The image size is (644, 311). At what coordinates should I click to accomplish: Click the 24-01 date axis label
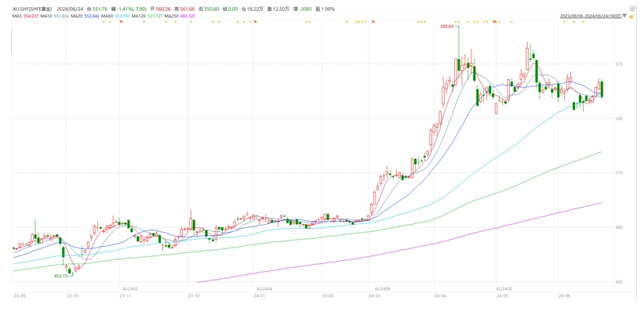(x=259, y=295)
